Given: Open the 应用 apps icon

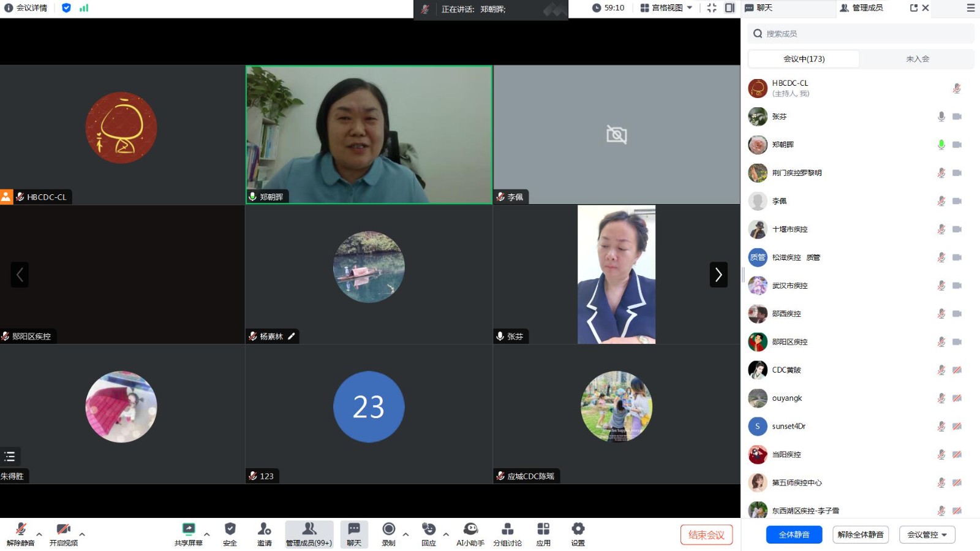Looking at the screenshot, I should 543,533.
